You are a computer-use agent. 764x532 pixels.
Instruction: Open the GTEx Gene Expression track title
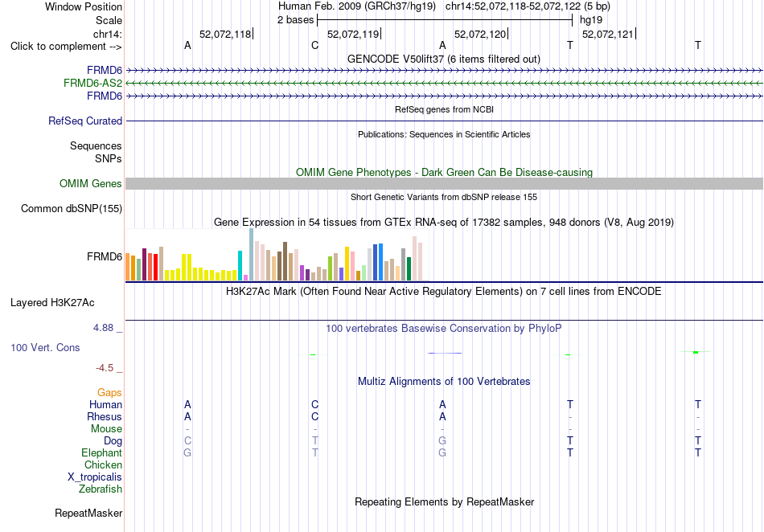coord(444,223)
